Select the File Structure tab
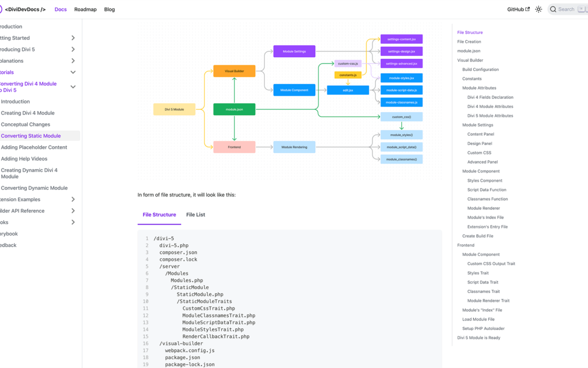 (x=159, y=215)
